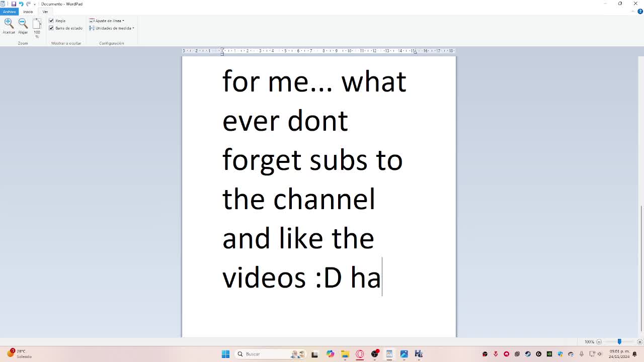The width and height of the screenshot is (644, 362).
Task: Open the Opera browser taskbar icon
Action: pyautogui.click(x=360, y=354)
